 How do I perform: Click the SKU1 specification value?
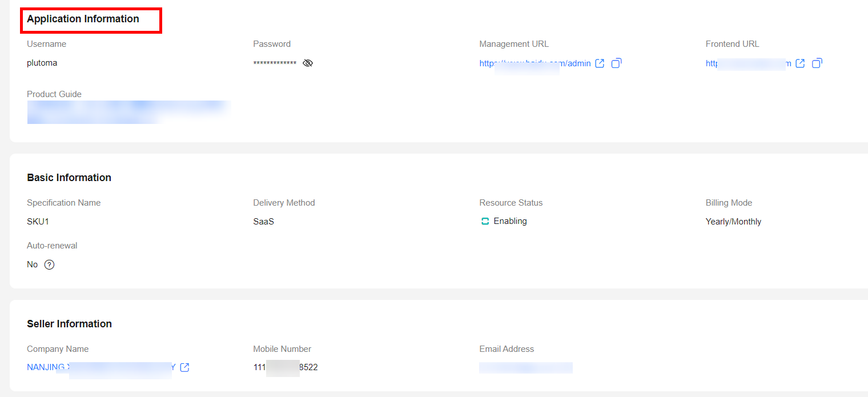38,222
